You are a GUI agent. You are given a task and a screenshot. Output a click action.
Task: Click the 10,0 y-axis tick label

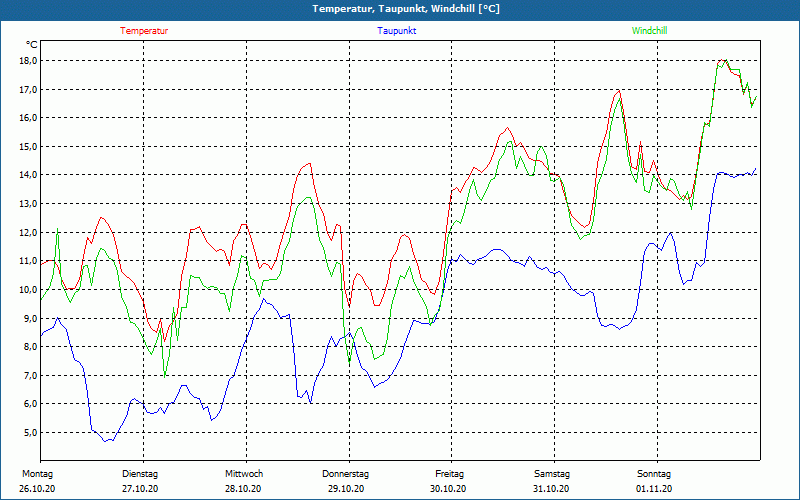pyautogui.click(x=28, y=290)
